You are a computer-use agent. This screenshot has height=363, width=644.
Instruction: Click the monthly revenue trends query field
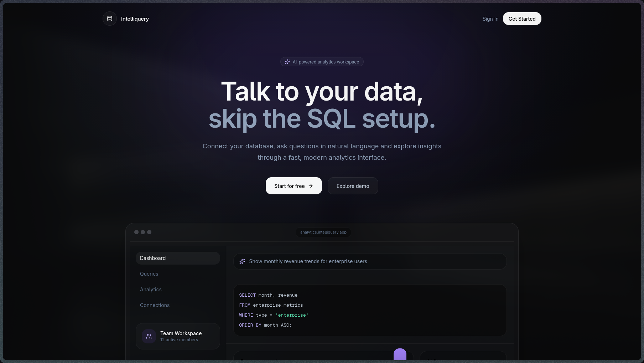pyautogui.click(x=370, y=261)
